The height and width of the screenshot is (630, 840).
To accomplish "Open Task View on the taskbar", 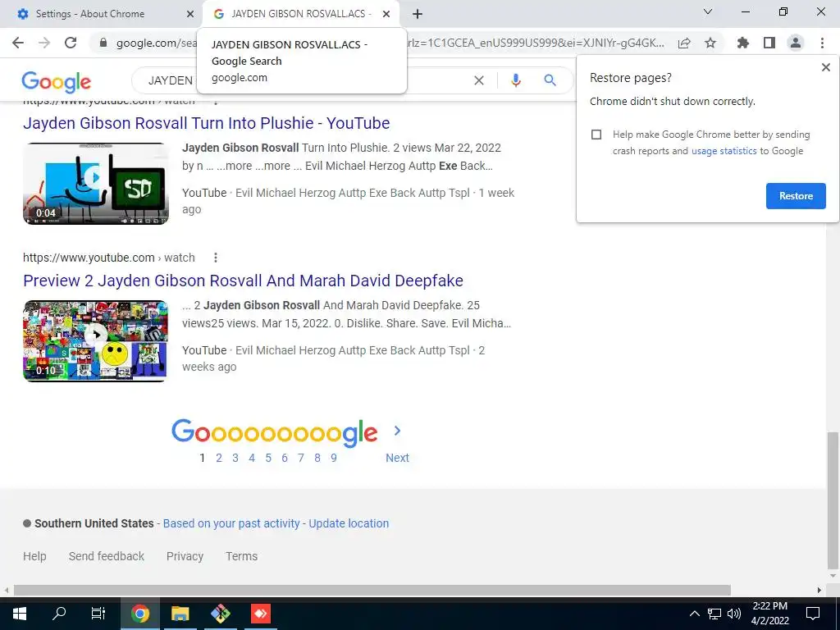I will [98, 614].
